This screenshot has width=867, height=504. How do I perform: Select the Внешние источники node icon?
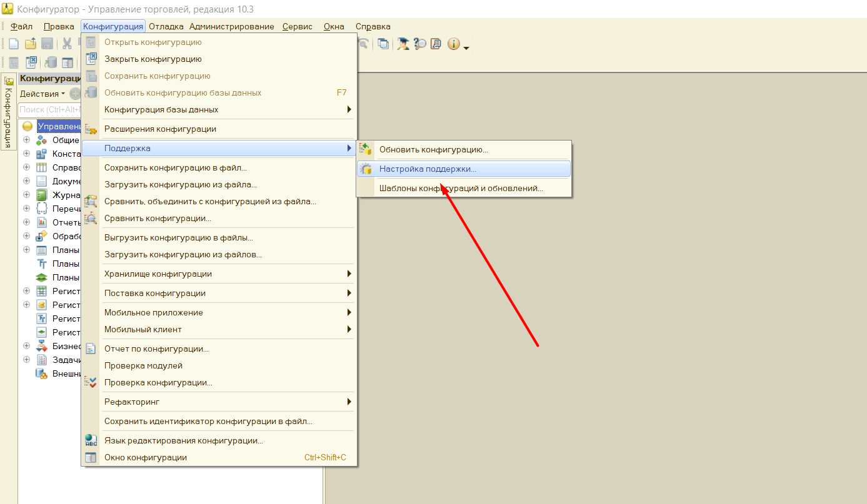pyautogui.click(x=42, y=373)
